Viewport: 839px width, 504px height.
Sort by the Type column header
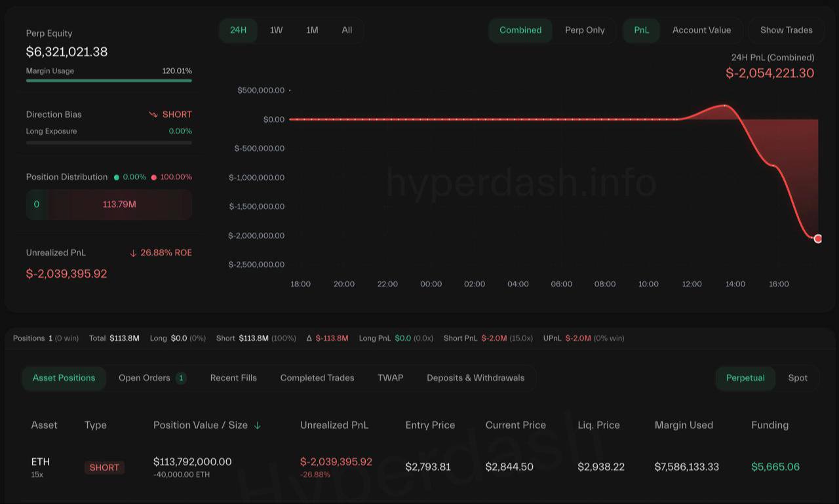(96, 425)
